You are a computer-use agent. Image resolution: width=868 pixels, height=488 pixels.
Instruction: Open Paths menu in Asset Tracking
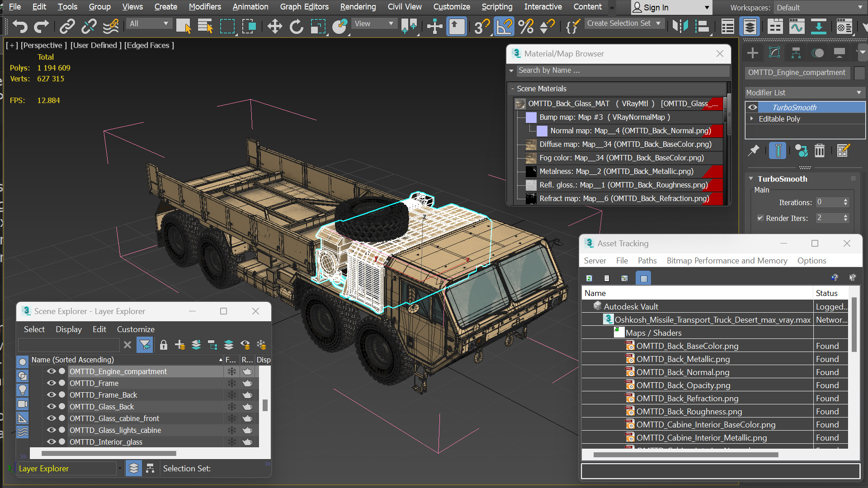pos(647,261)
